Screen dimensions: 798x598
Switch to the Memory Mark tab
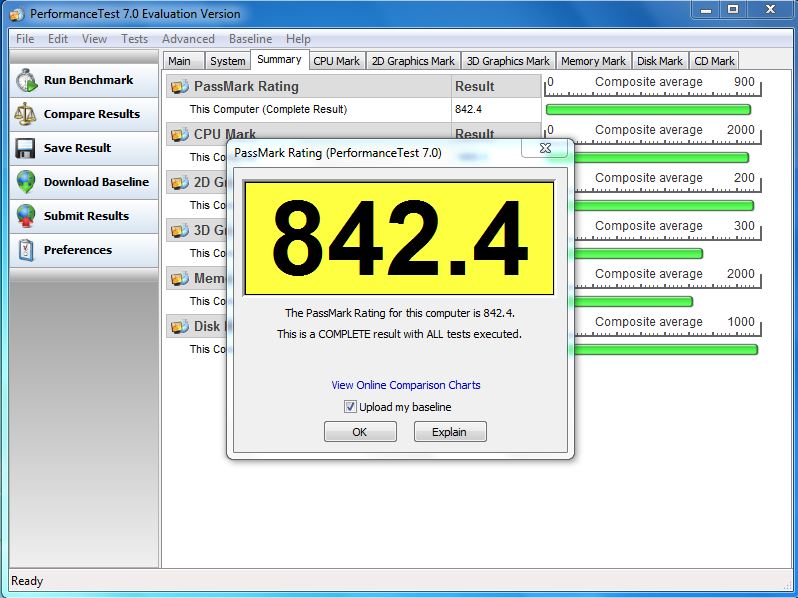(593, 61)
